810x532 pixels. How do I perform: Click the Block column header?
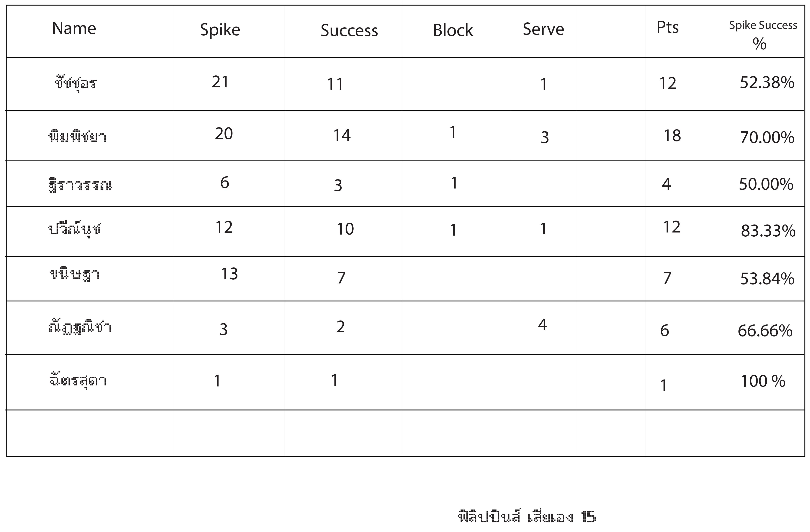(453, 31)
